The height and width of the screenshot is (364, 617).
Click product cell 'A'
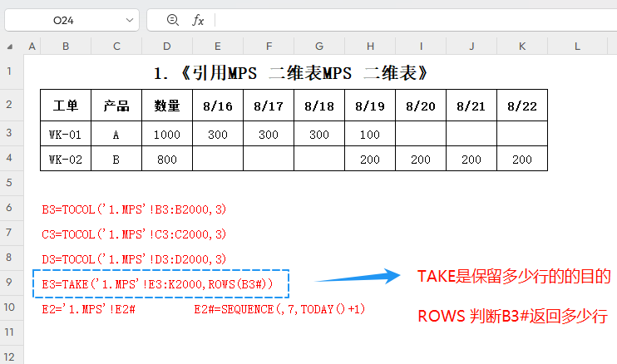[x=116, y=134]
